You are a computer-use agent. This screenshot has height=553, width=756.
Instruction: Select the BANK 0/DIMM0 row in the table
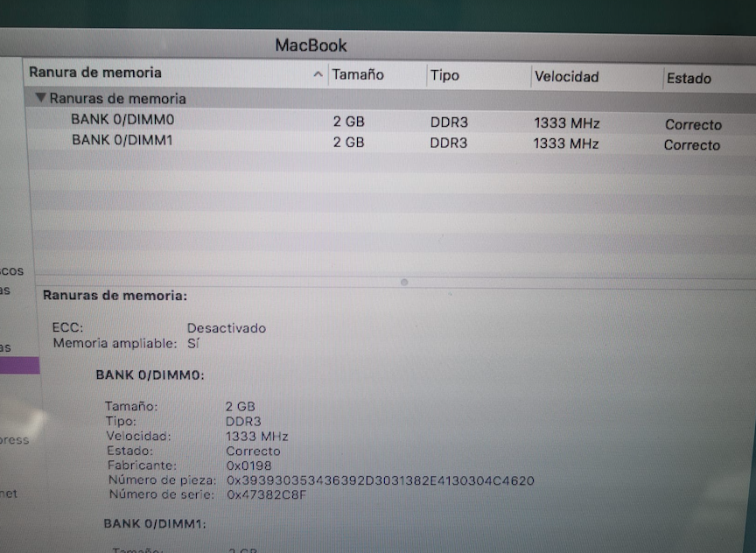(390, 121)
